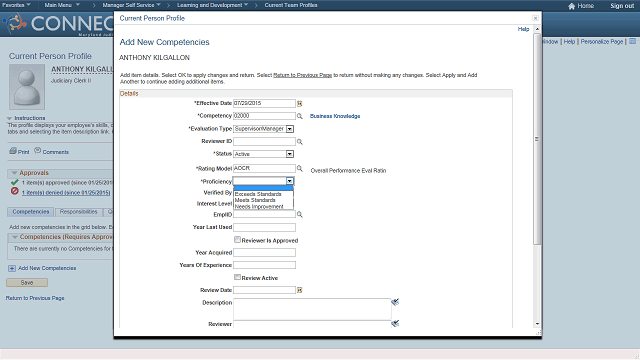Choose Meets Standards from Proficiency list
Image resolution: width=640 pixels, height=360 pixels.
pos(255,200)
